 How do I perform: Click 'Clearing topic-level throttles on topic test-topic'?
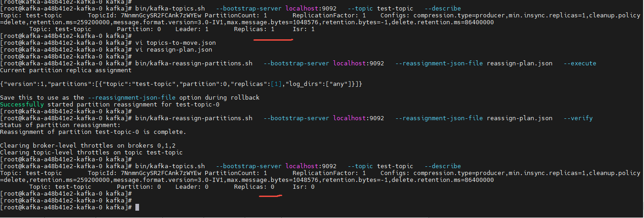point(91,153)
